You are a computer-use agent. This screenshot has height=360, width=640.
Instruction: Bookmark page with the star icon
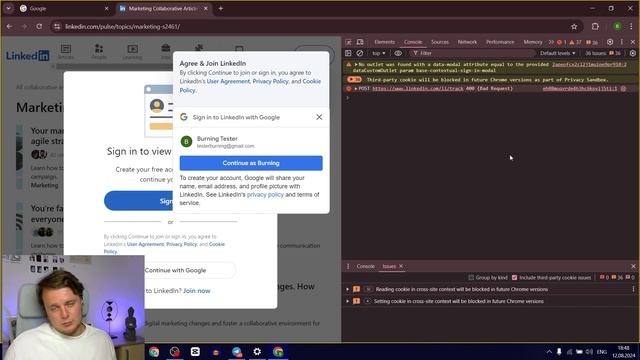click(x=574, y=27)
